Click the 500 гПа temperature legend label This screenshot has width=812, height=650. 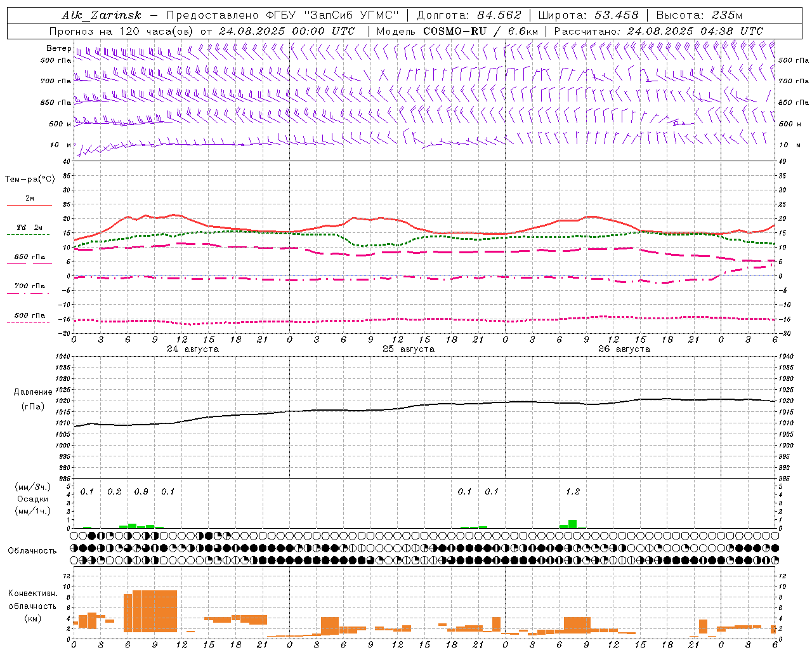pyautogui.click(x=30, y=315)
